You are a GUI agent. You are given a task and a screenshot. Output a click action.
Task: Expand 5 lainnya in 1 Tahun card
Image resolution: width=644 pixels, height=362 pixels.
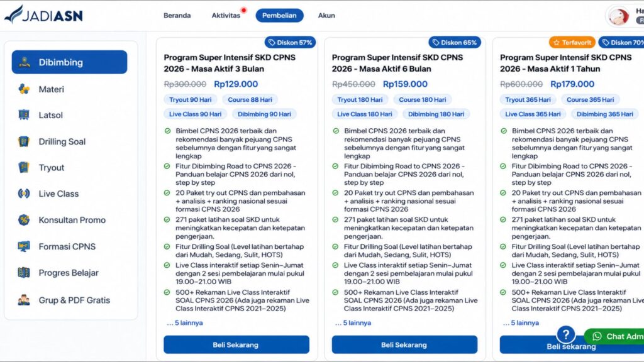pyautogui.click(x=521, y=323)
